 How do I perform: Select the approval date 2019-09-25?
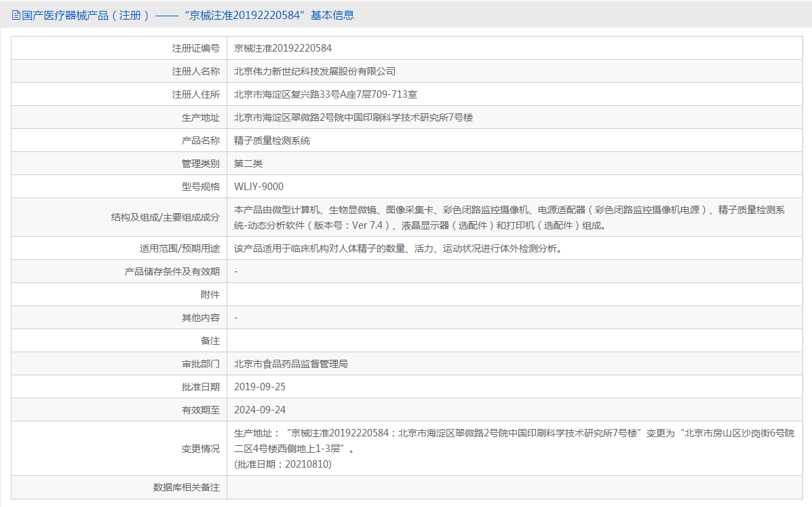(x=262, y=386)
